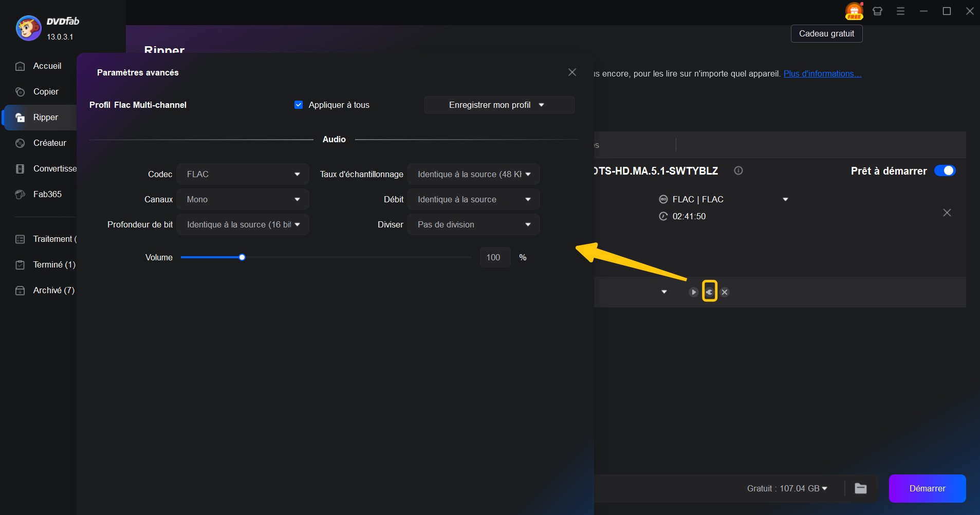The width and height of the screenshot is (980, 515).
Task: Click the Accueil house icon
Action: coord(20,66)
